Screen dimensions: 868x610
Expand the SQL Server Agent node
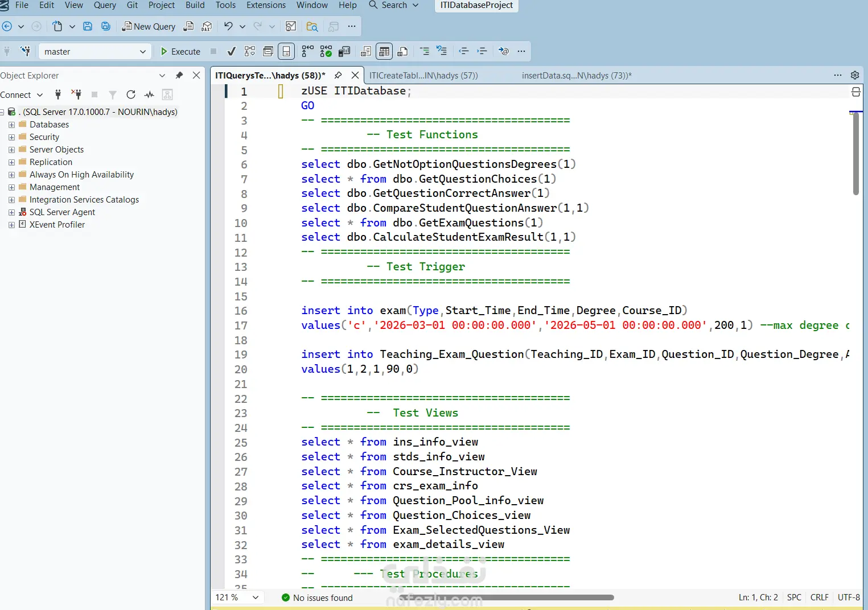click(x=11, y=212)
